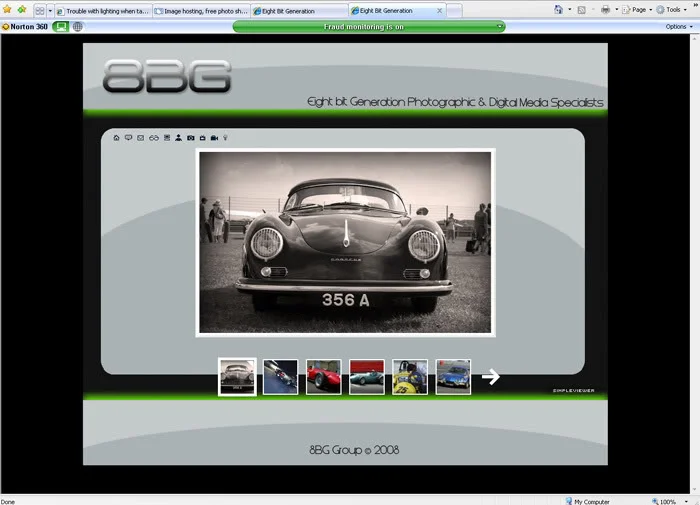Click the '8BG Group © 2008' footer text

pos(354,450)
